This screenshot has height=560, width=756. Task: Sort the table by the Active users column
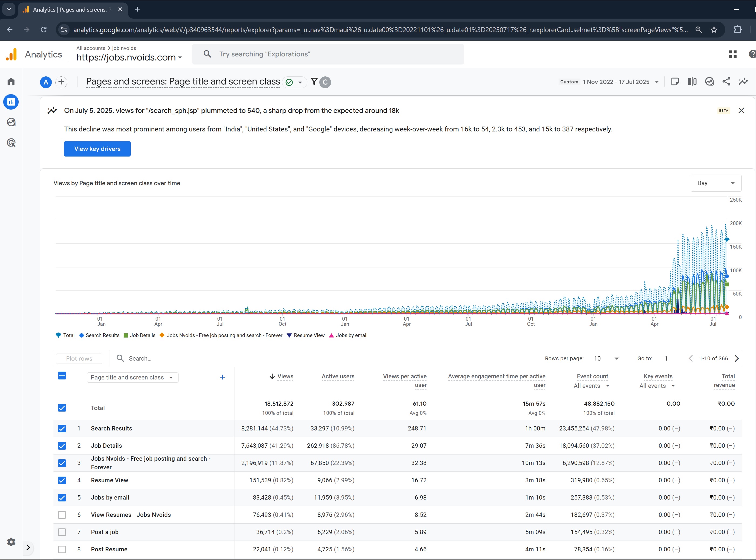click(338, 376)
